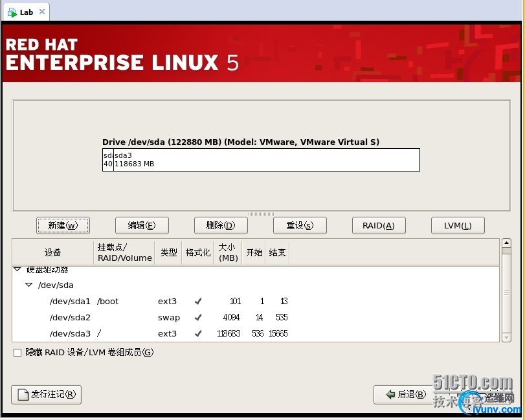Click the 重设(S) reset button
525x420 pixels.
tap(300, 226)
